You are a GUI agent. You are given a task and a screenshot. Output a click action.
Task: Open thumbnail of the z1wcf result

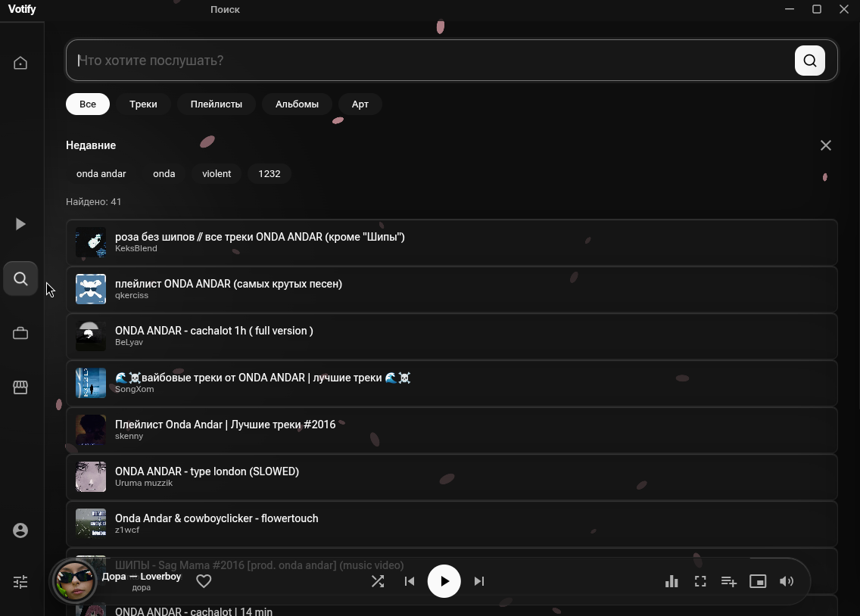[x=91, y=524]
